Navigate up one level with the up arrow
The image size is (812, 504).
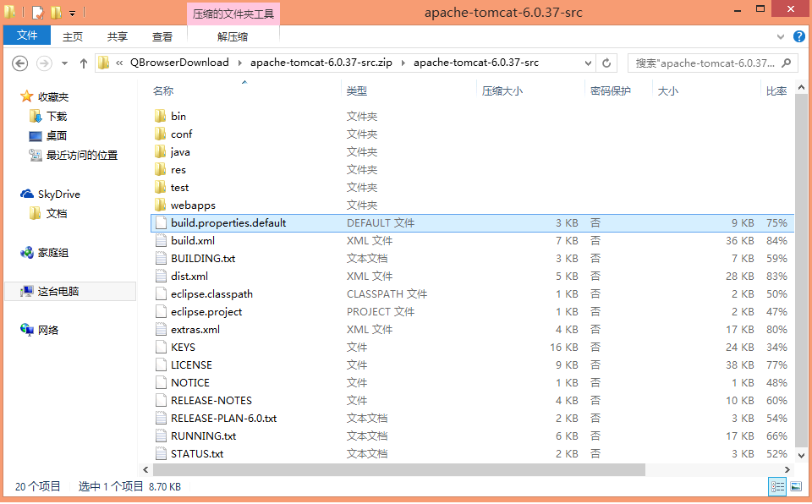(82, 62)
